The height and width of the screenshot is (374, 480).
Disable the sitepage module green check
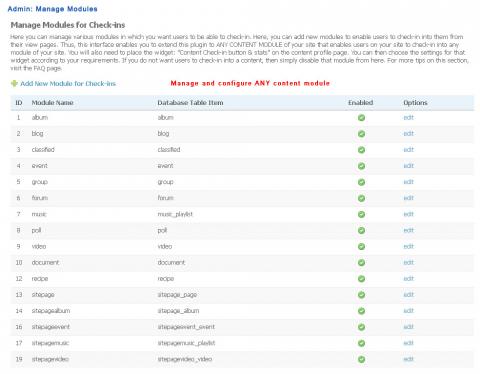coord(361,295)
